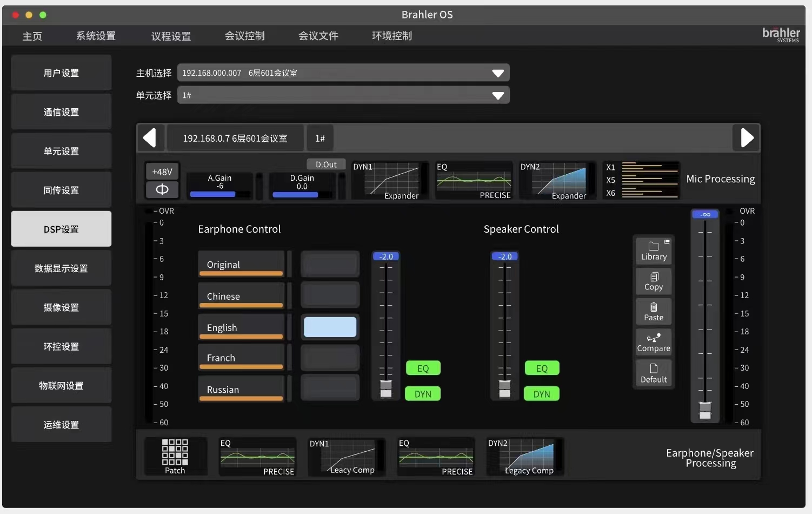Image resolution: width=812 pixels, height=514 pixels.
Task: Go to previous unit with left arrow
Action: [x=150, y=138]
